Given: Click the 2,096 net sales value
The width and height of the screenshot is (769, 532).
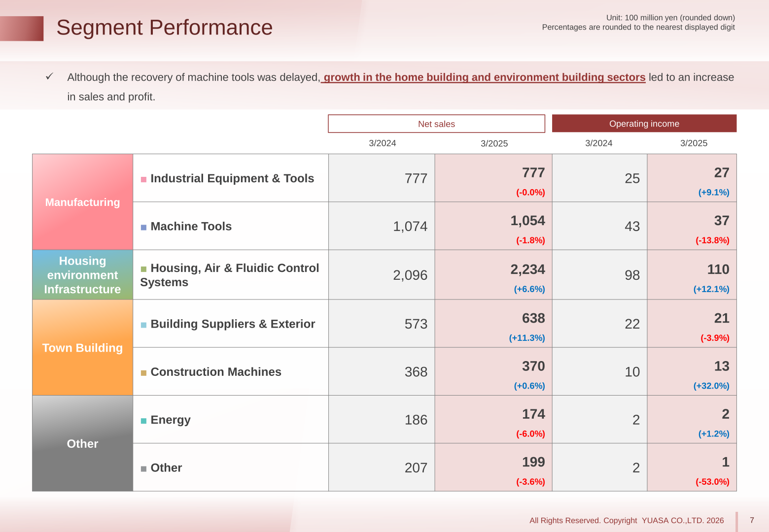Looking at the screenshot, I should pyautogui.click(x=410, y=275).
